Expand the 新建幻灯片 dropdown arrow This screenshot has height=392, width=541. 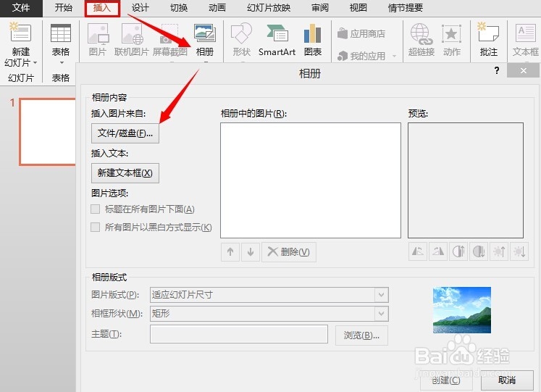click(x=35, y=63)
